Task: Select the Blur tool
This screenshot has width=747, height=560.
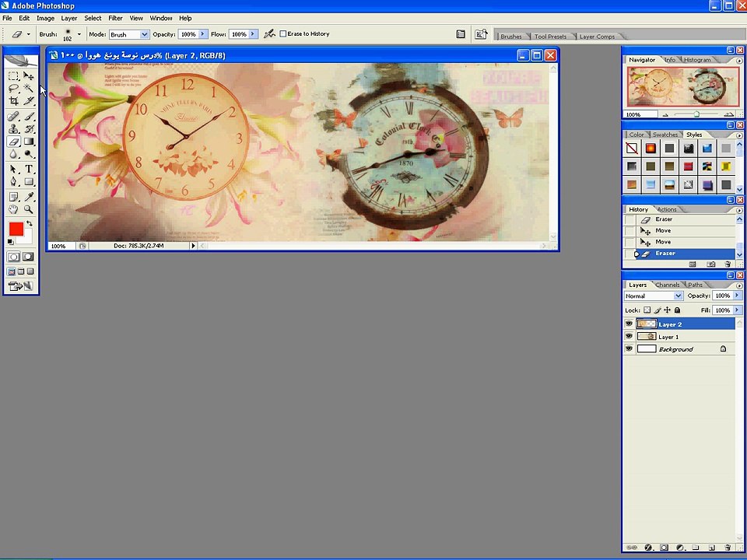Action: [13, 154]
